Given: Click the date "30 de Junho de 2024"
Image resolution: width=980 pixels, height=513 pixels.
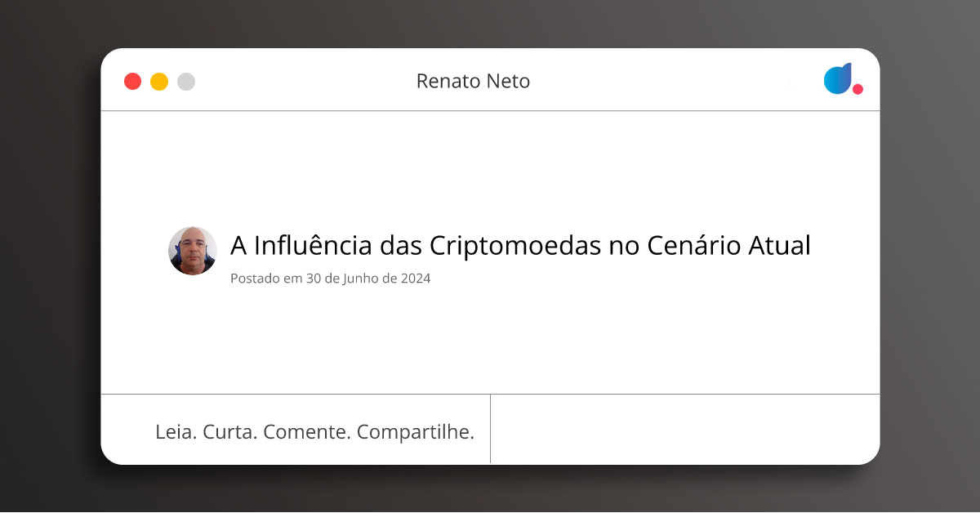Looking at the screenshot, I should point(368,279).
